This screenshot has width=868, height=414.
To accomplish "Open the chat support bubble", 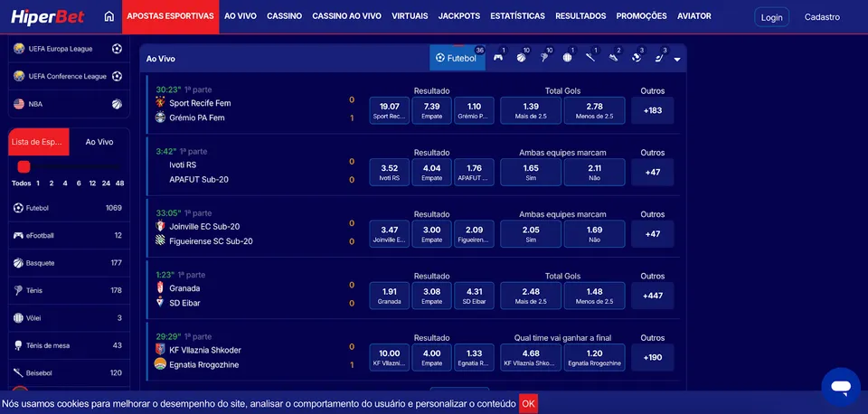I will point(840,387).
